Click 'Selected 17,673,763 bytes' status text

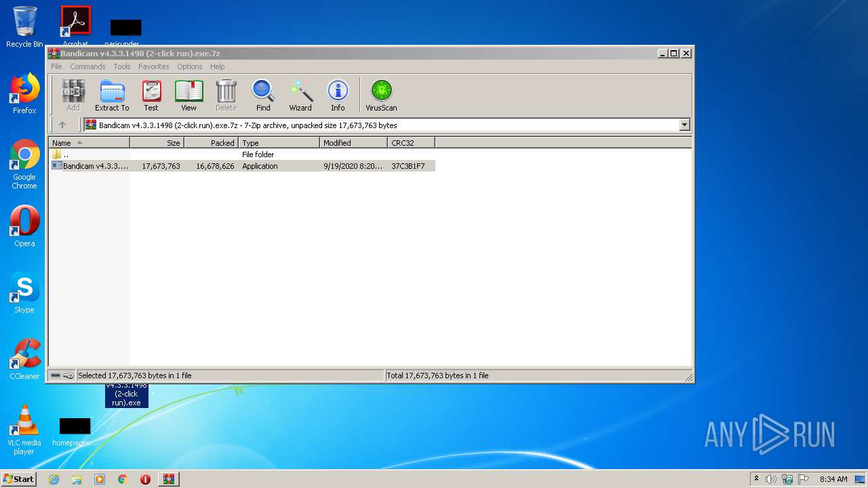135,375
